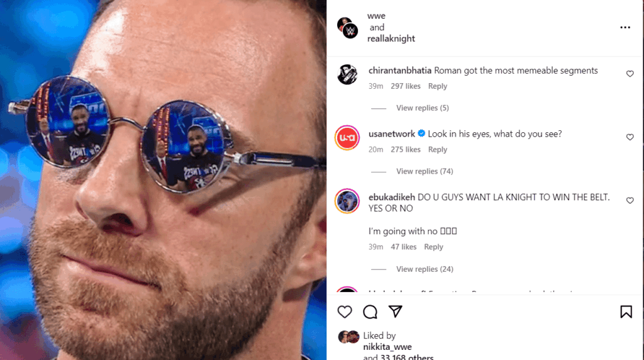Viewport: 644px width, 360px height.
Task: Open the nikkita_wwe profile link
Action: (x=387, y=347)
